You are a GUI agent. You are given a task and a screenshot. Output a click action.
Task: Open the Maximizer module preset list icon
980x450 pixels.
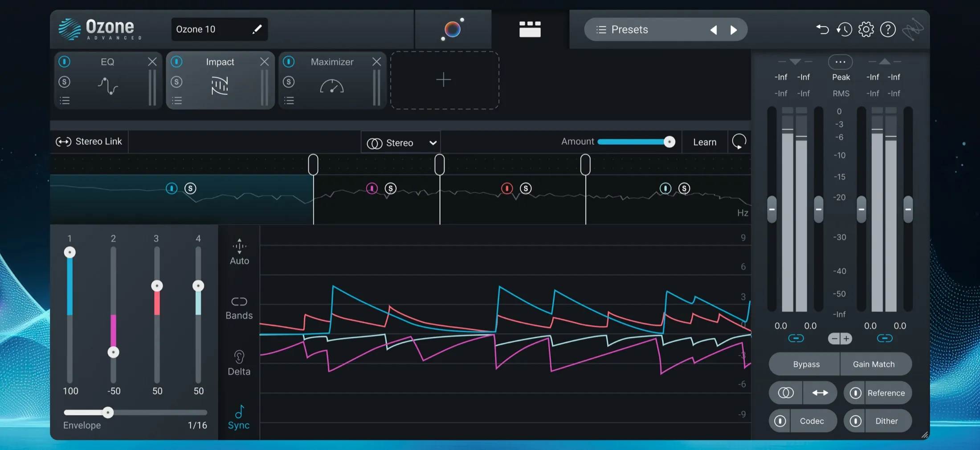[x=289, y=101]
